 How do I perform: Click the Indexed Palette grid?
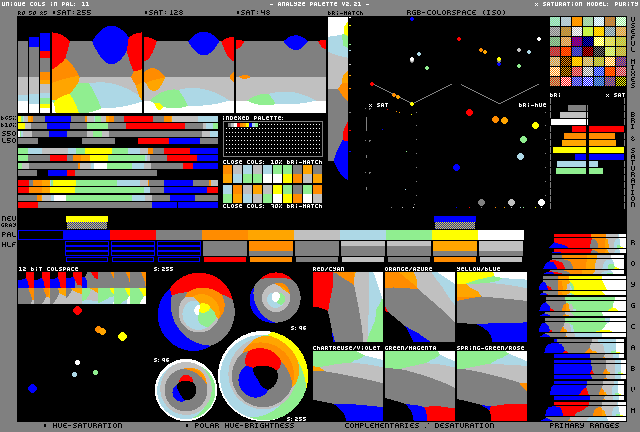click(x=272, y=139)
